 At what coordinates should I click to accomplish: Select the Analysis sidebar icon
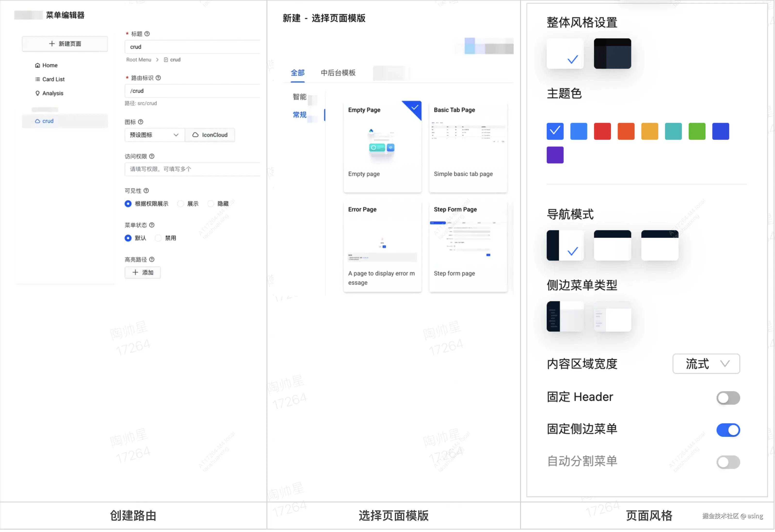coord(38,93)
